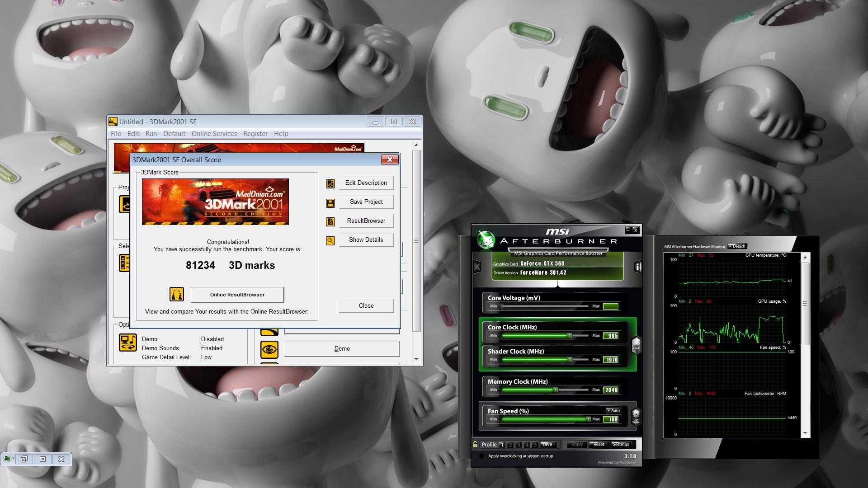Open Afterburner Settings

[620, 445]
